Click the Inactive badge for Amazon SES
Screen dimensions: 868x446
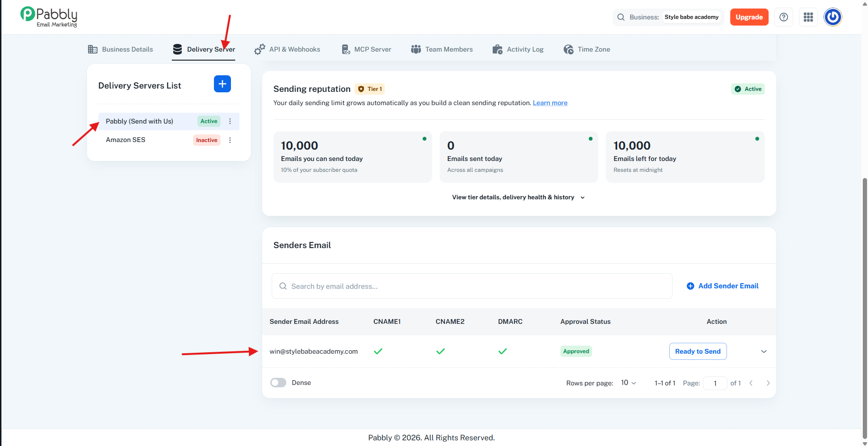point(207,140)
